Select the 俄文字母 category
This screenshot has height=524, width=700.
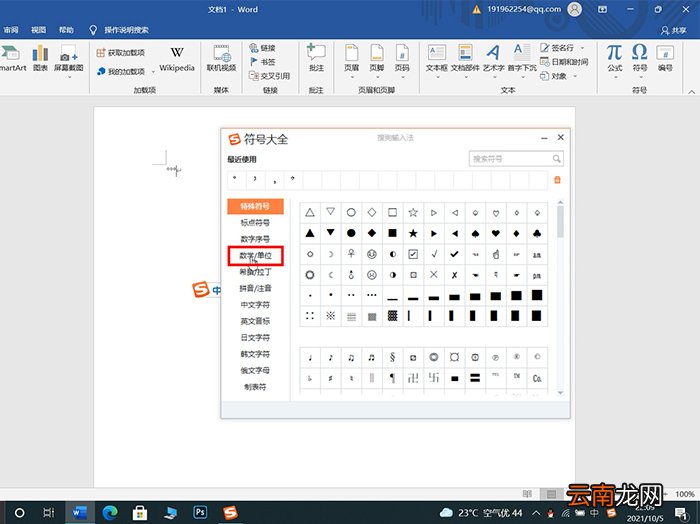coord(255,370)
